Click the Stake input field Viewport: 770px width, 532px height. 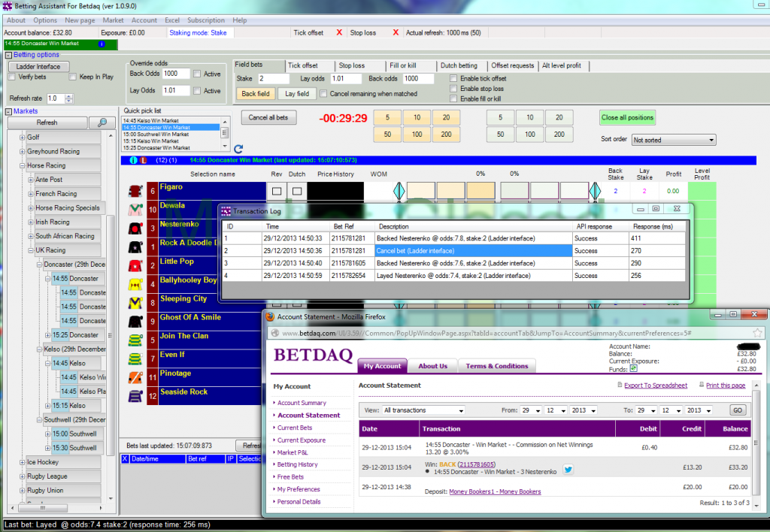(274, 79)
